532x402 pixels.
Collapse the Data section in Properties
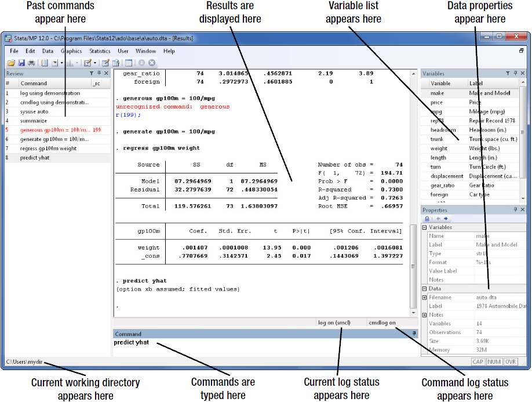pyautogui.click(x=424, y=289)
